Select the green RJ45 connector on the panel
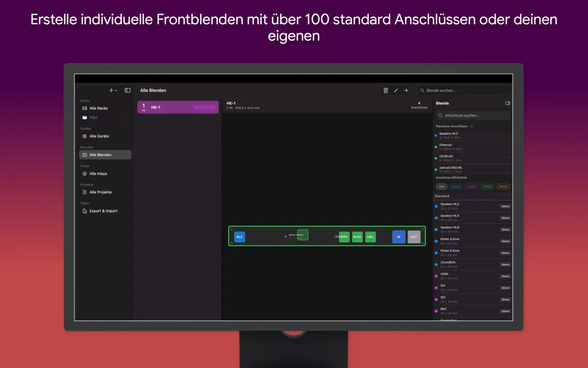Screen dimensions: 588x368 click(357, 237)
